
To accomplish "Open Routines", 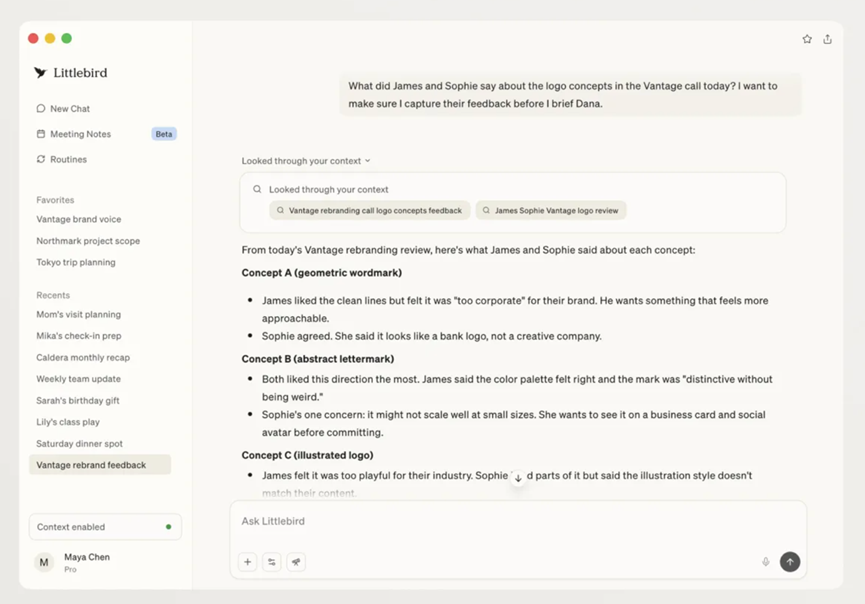I will click(61, 159).
